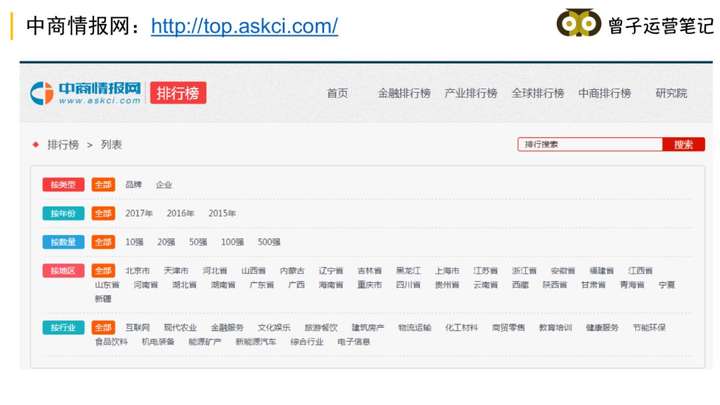Viewport: 720px width, 405px height.
Task: Filter by region 青海省
Action: click(632, 285)
